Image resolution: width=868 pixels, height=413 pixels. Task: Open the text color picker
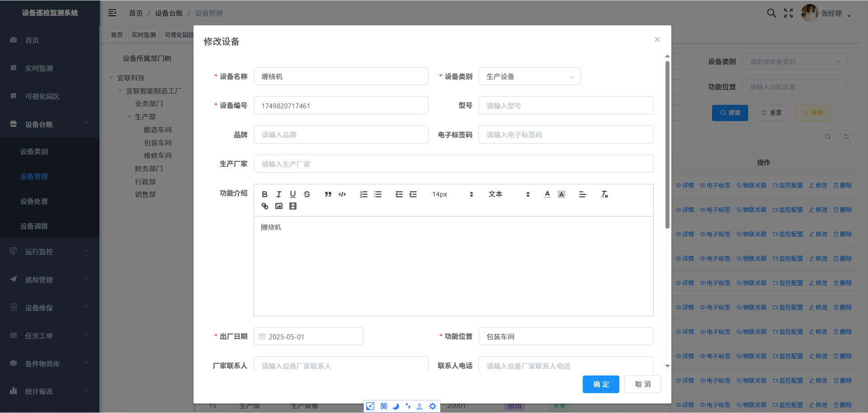click(x=547, y=194)
